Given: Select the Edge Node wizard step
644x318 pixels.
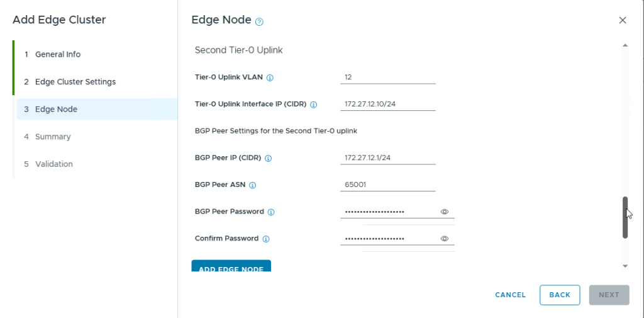Looking at the screenshot, I should tap(56, 109).
